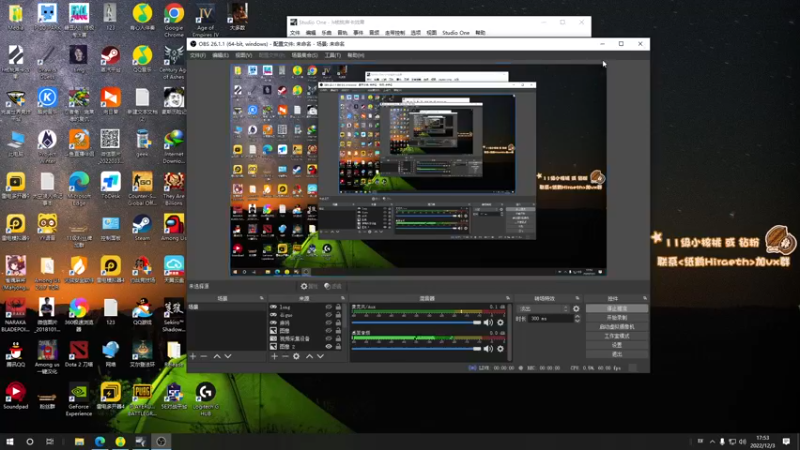Open the scene transition type dropdown
This screenshot has height=450, width=800.
click(543, 309)
